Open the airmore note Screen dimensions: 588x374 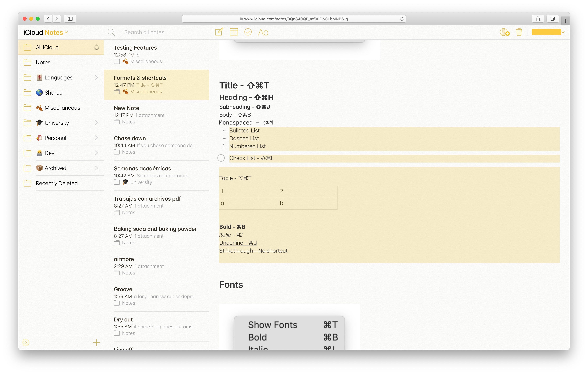coord(157,266)
